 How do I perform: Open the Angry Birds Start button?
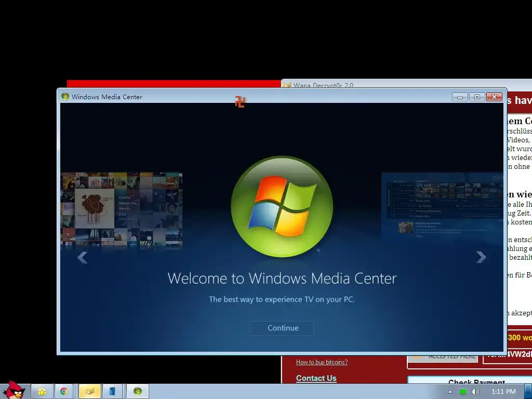pyautogui.click(x=14, y=390)
